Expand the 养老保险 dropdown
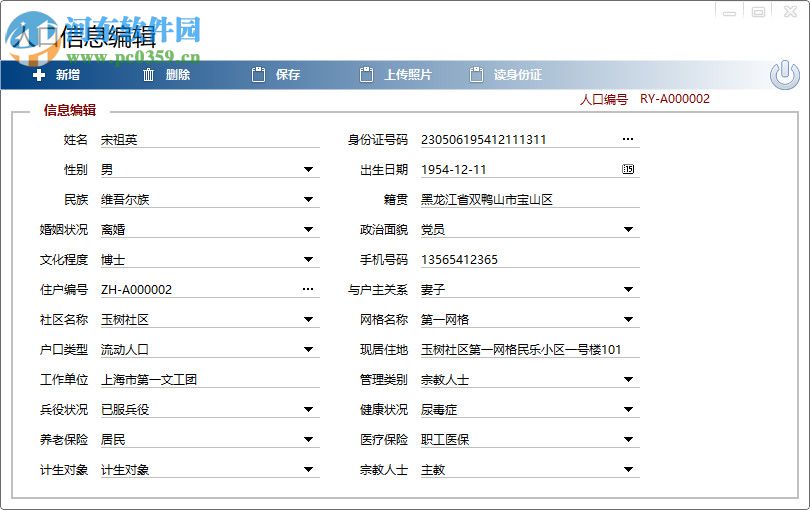 pos(308,439)
